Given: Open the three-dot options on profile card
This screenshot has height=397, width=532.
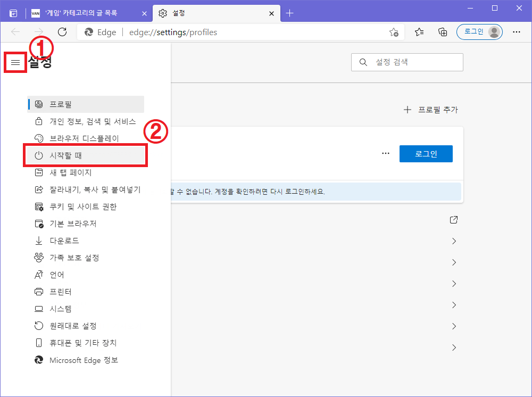Looking at the screenshot, I should click(x=385, y=153).
